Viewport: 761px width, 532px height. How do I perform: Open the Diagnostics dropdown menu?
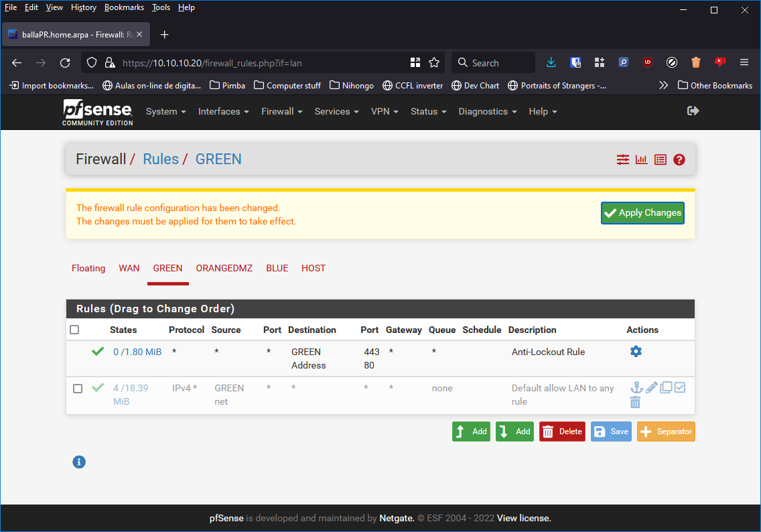487,112
